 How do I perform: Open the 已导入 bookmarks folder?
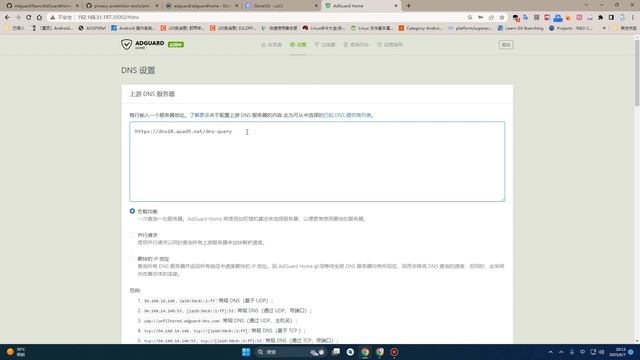(15, 28)
